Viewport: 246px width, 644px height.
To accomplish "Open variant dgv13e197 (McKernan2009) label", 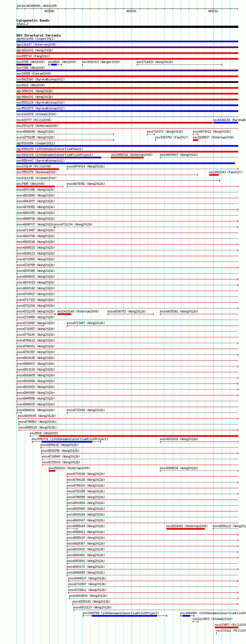I will pos(36,44).
